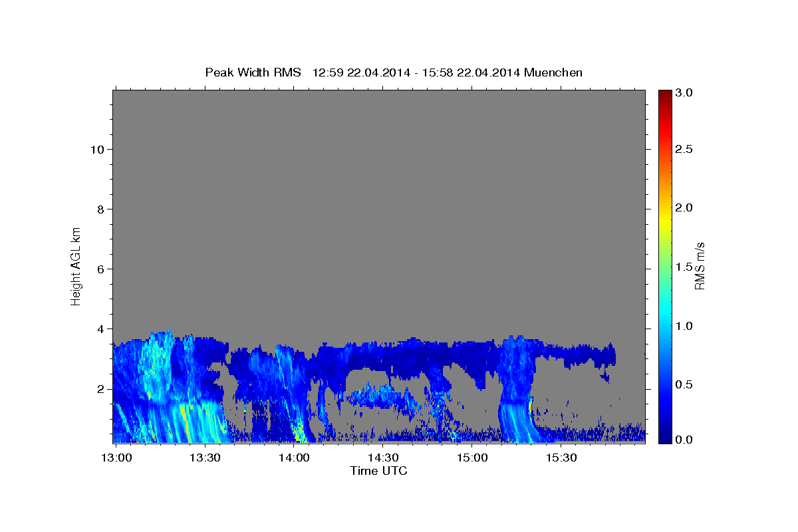Image resolution: width=798 pixels, height=532 pixels.
Task: Click the end time '15:58 22.04.2014' in title
Action: (x=472, y=72)
